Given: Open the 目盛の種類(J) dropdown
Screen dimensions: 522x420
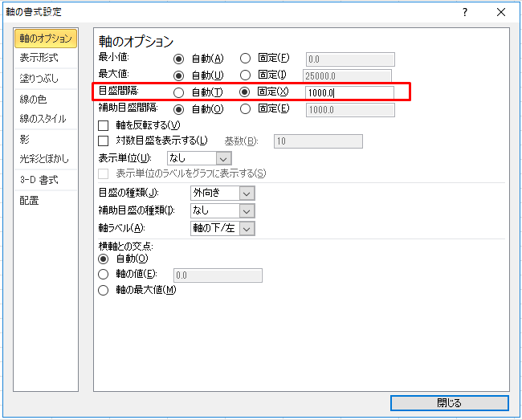Looking at the screenshot, I should 222,194.
